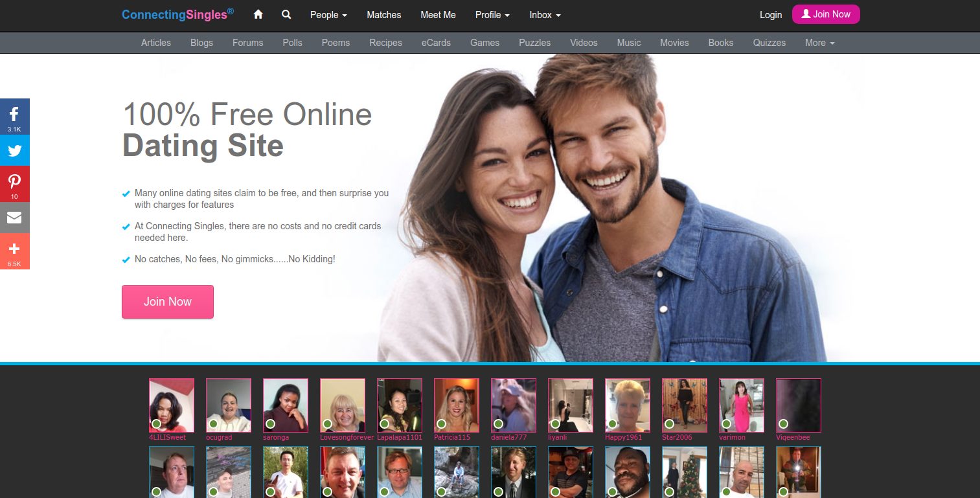Open the Quizzes section
This screenshot has height=498, width=980.
pos(769,43)
